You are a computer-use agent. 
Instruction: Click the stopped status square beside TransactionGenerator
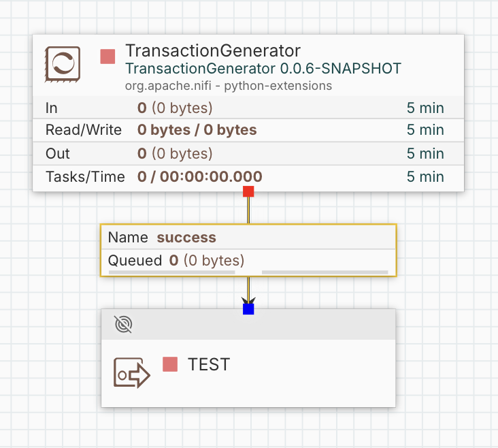[x=107, y=57]
